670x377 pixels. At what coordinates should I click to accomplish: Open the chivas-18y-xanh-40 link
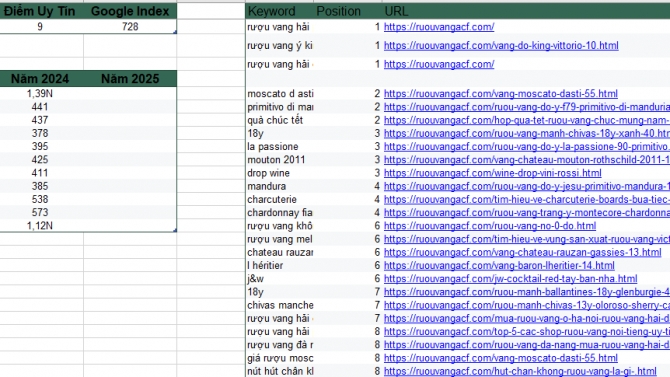[x=527, y=133]
